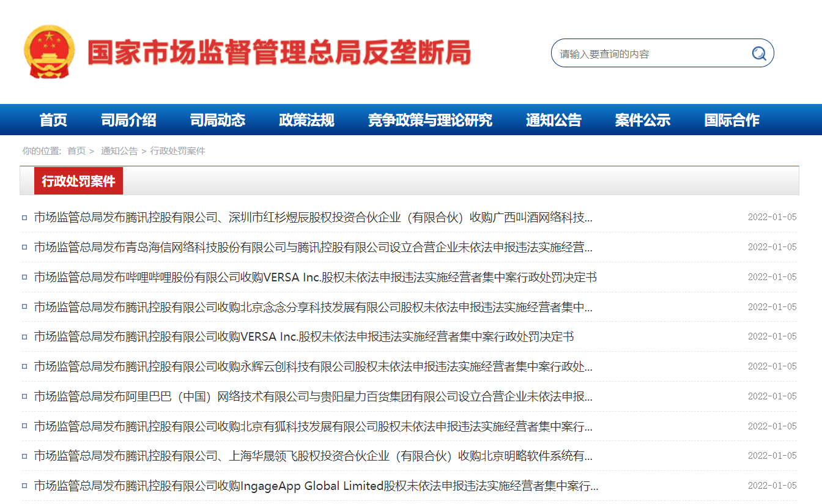Select the 案件公示 navigation item

[x=643, y=120]
